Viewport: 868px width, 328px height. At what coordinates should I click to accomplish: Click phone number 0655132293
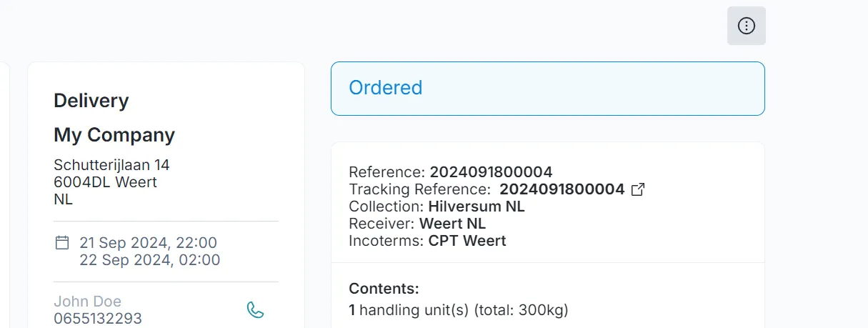coord(98,319)
